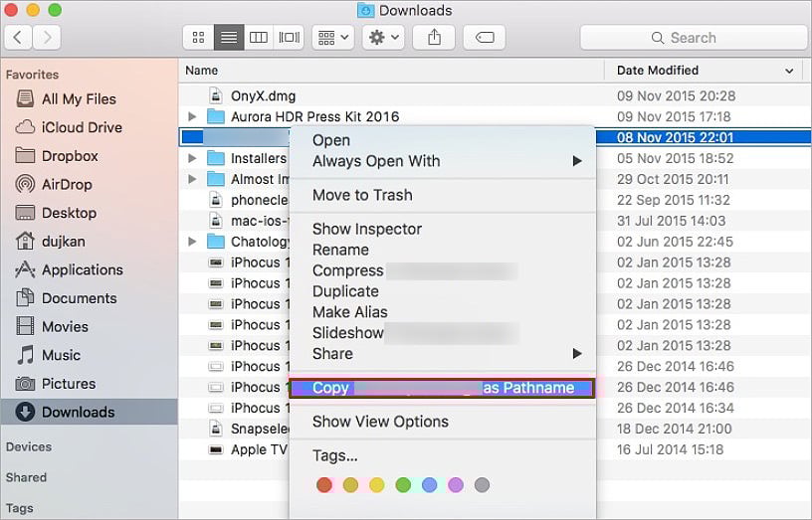Viewport: 812px width, 520px height.
Task: Select Downloads in sidebar
Action: 90,412
